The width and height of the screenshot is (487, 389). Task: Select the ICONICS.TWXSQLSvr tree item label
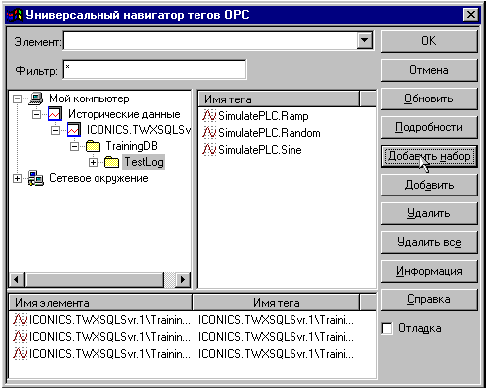tap(139, 130)
